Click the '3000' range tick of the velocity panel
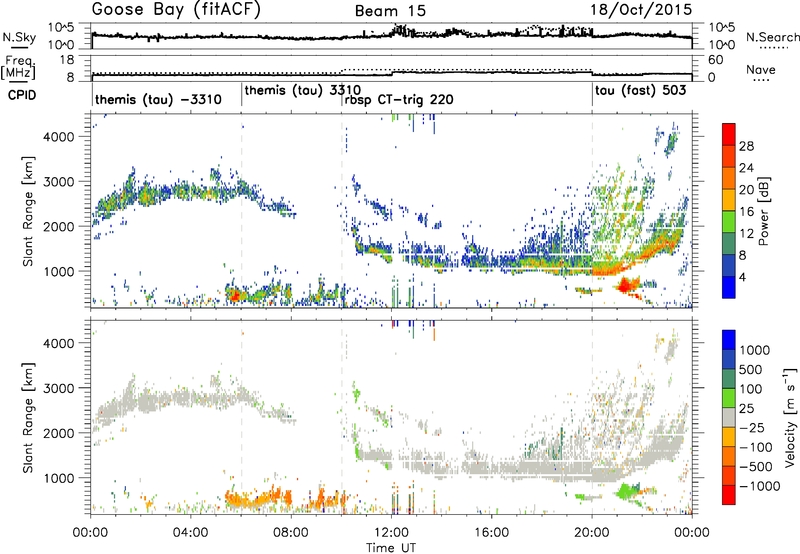 (x=57, y=388)
